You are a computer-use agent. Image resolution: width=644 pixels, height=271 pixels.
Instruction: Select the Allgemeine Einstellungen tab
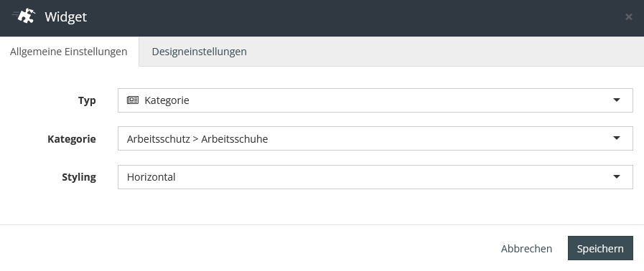[x=69, y=52]
